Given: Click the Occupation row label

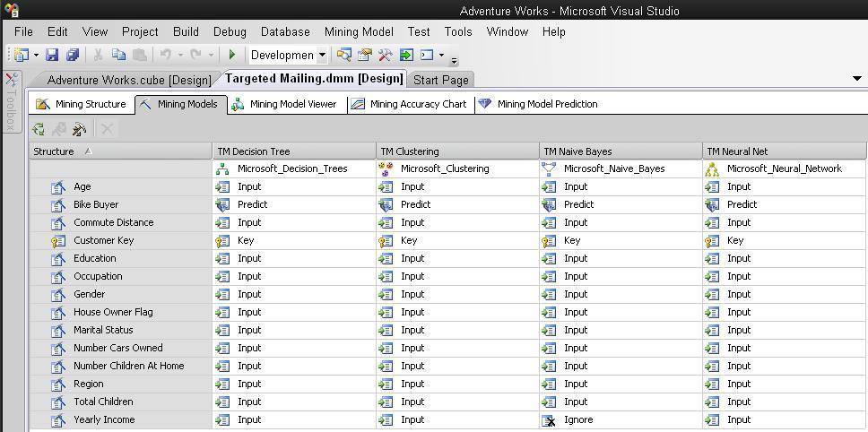Looking at the screenshot, I should coord(98,276).
